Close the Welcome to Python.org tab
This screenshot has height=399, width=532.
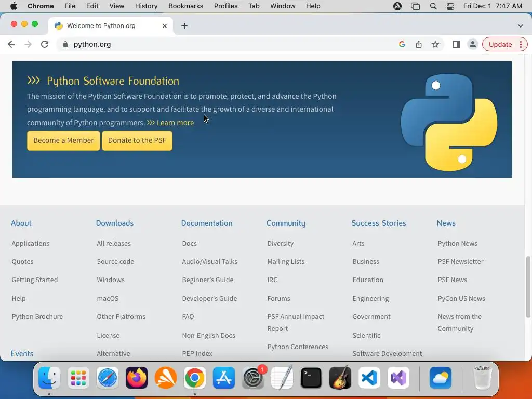pyautogui.click(x=165, y=26)
